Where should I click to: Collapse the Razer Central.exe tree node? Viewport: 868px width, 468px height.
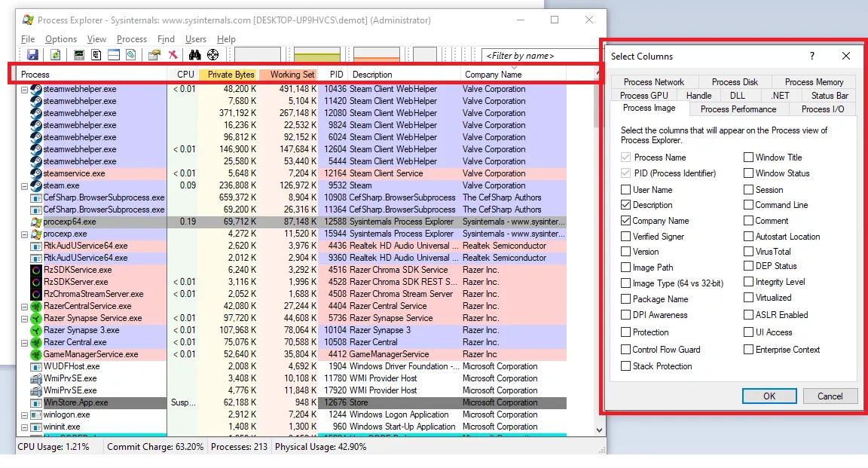24,343
